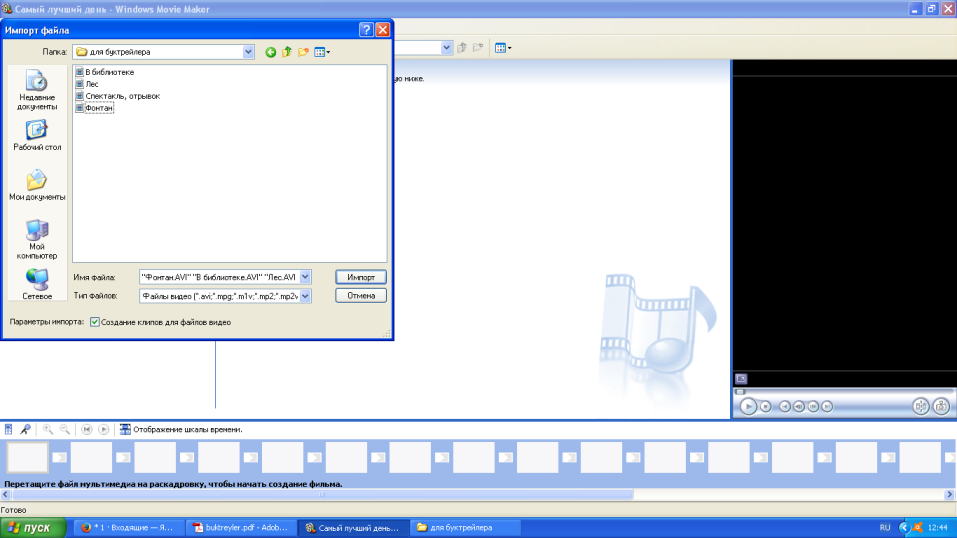Image resolution: width=957 pixels, height=538 pixels.
Task: Split the clip at current frame
Action: click(920, 407)
